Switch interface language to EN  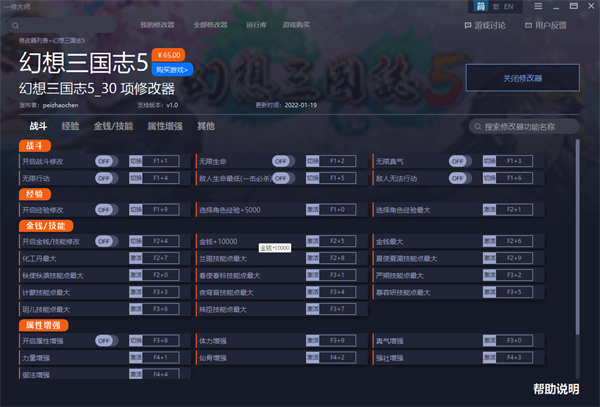coord(508,7)
